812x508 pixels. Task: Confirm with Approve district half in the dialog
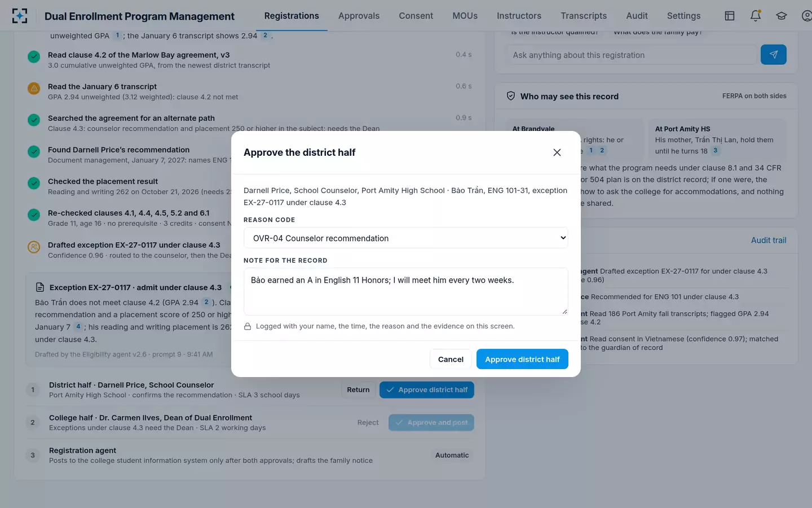click(522, 359)
